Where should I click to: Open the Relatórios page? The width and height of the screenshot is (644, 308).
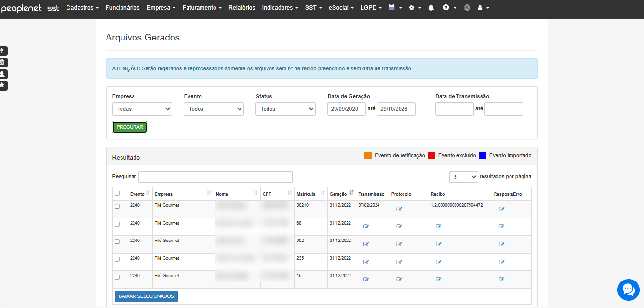point(242,8)
